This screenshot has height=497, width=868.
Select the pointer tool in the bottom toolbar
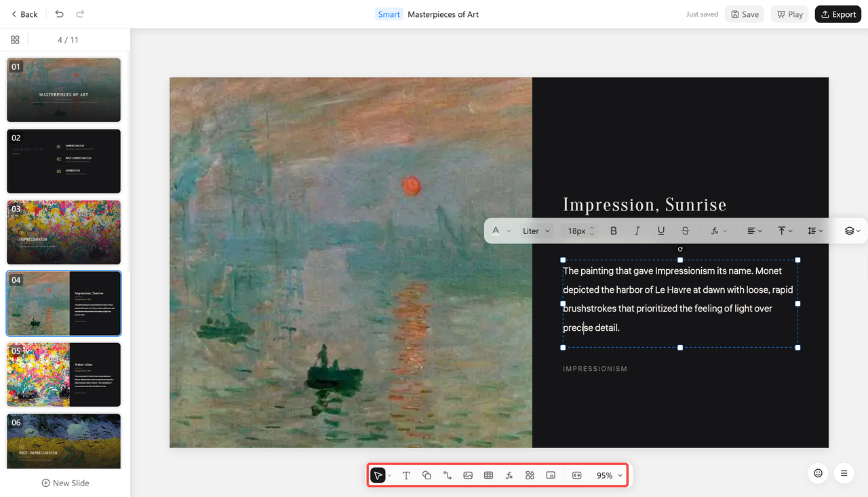(x=378, y=475)
